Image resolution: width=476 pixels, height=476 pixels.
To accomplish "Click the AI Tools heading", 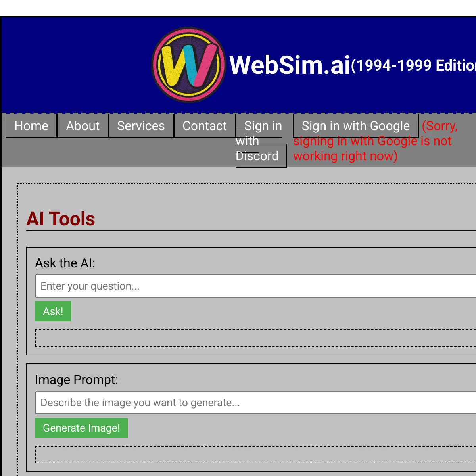I will pos(61,219).
